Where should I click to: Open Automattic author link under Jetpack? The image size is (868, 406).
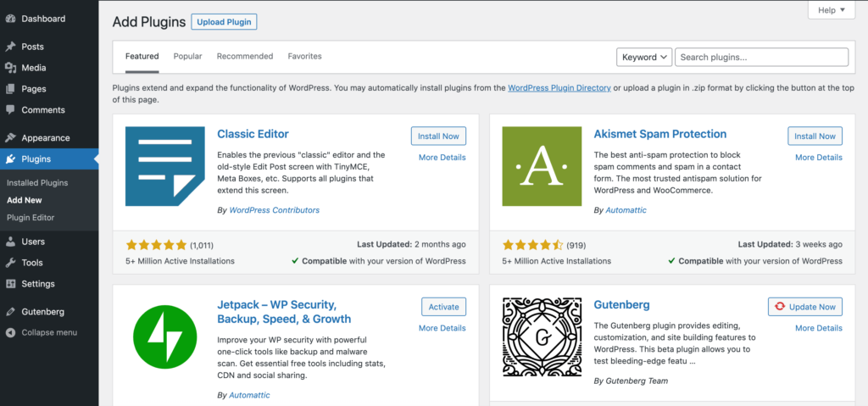pos(250,395)
